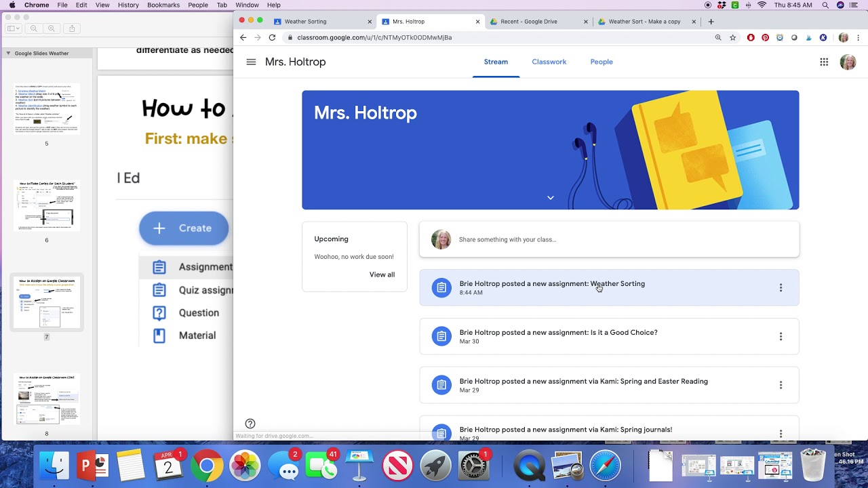Click Share button in Preview window
The width and height of the screenshot is (868, 488).
tap(72, 28)
